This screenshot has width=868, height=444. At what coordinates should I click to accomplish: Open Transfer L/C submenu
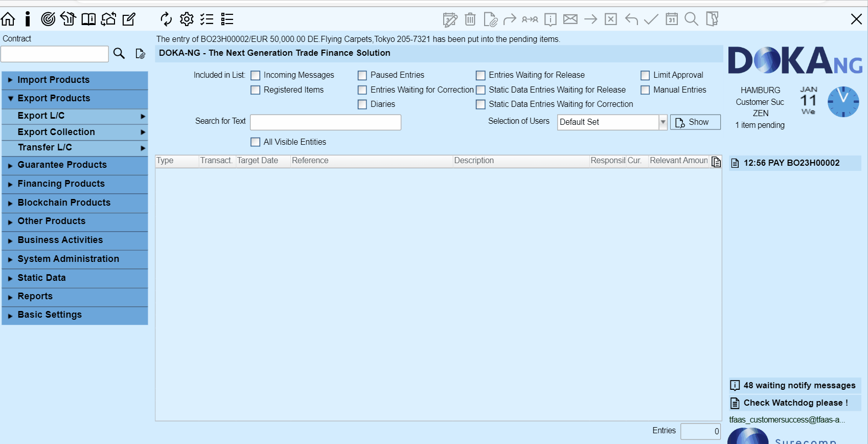(x=75, y=147)
